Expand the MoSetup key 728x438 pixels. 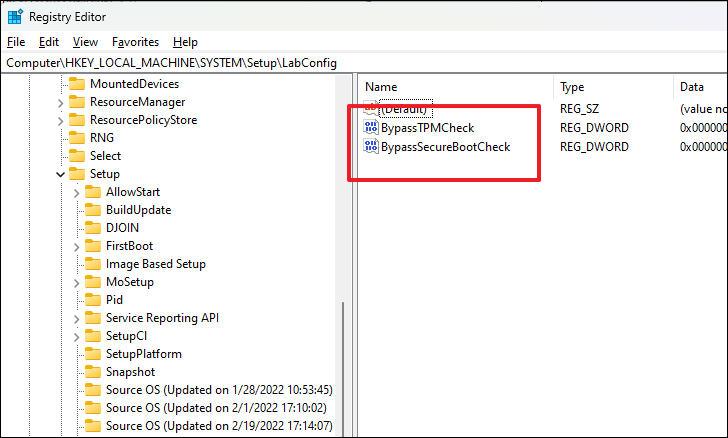click(77, 283)
